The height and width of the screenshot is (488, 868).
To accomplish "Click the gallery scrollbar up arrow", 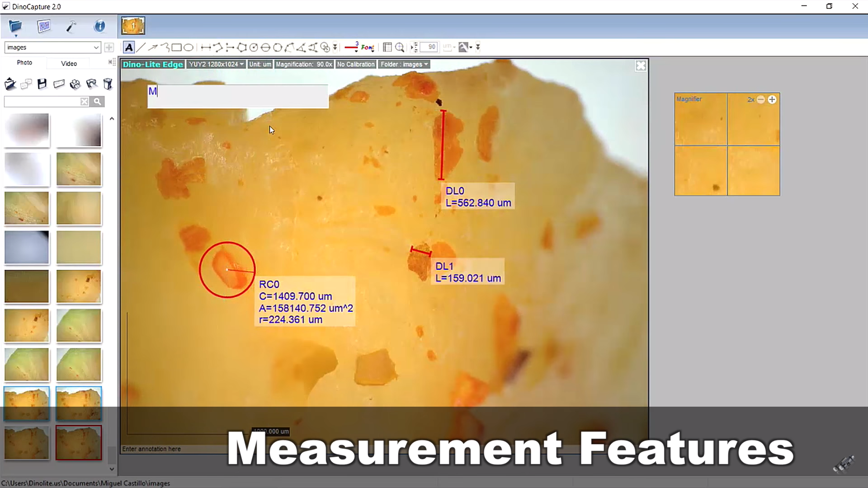I will (112, 119).
